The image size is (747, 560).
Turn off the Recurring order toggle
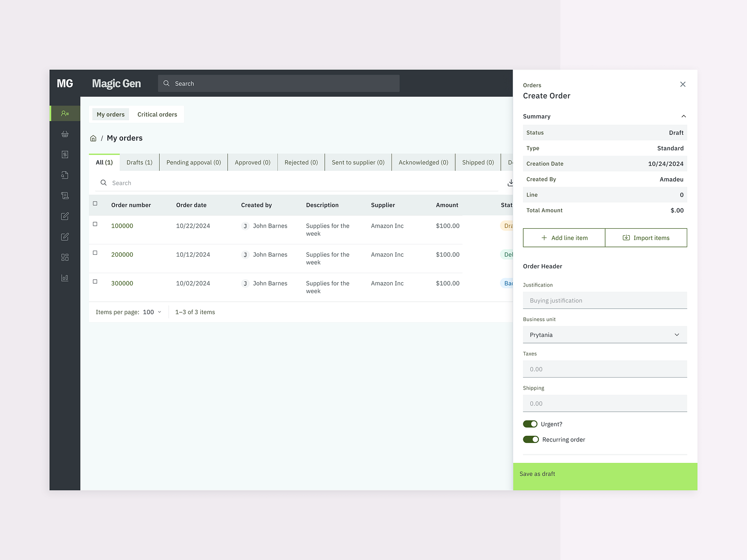click(x=530, y=439)
